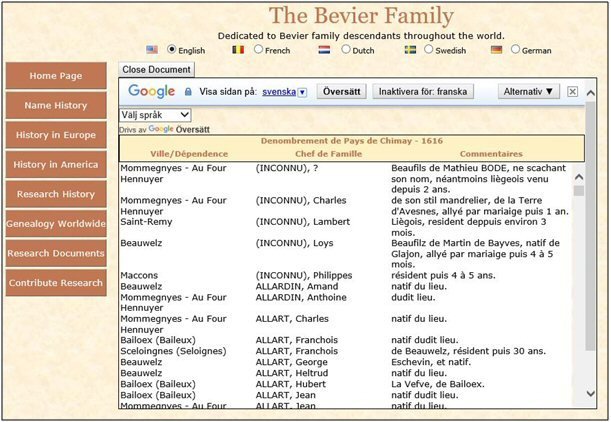The width and height of the screenshot is (611, 422).
Task: Click the name (INCONNU), Lambert
Action: [303, 222]
